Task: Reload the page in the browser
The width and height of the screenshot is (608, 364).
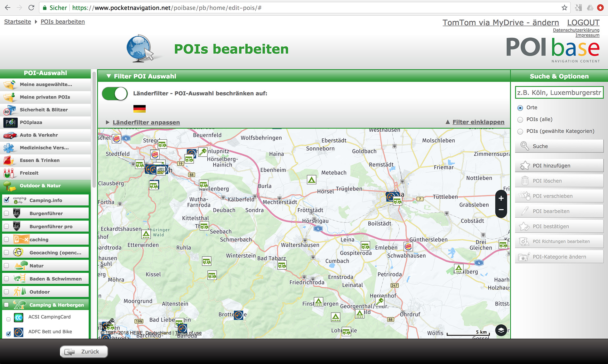Action: [31, 8]
